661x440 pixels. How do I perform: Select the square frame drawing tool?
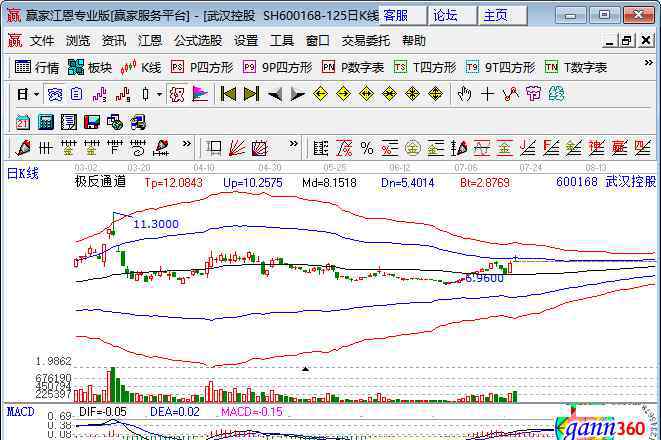(x=213, y=148)
